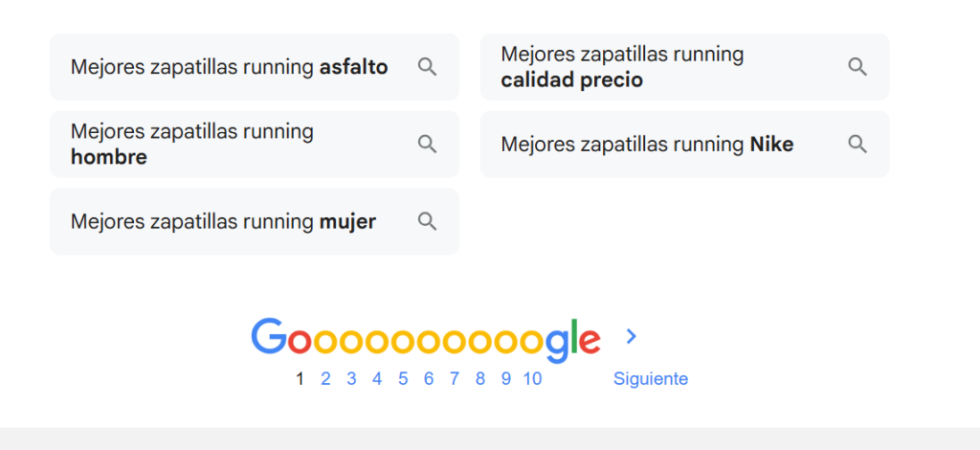Click search icon beside the asfalto suggestion
The width and height of the screenshot is (980, 450).
tap(427, 67)
